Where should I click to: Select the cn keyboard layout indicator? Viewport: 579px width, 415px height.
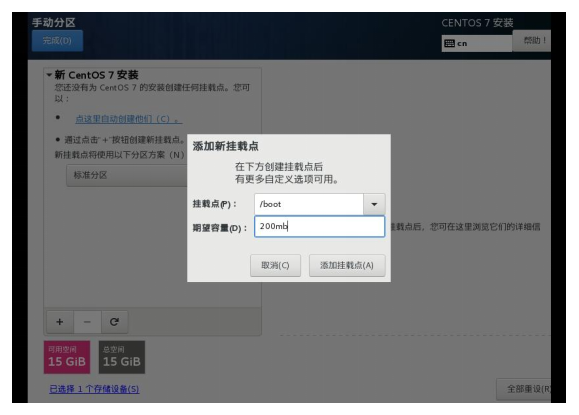(477, 44)
